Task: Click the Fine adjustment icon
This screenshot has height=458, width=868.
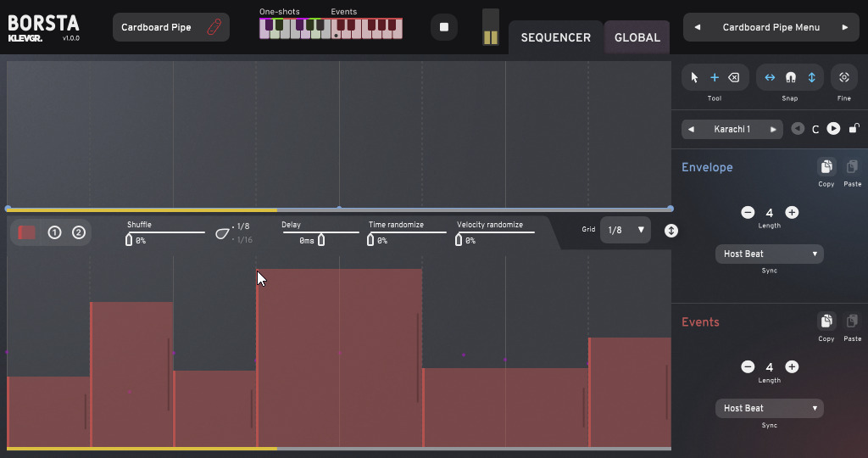Action: tap(844, 77)
